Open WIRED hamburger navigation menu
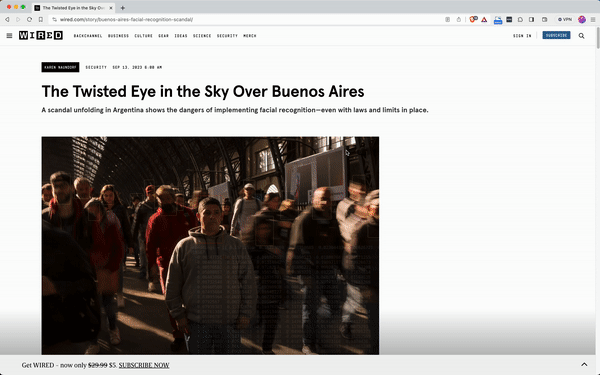Viewport: 600px width, 375px height. coord(9,36)
